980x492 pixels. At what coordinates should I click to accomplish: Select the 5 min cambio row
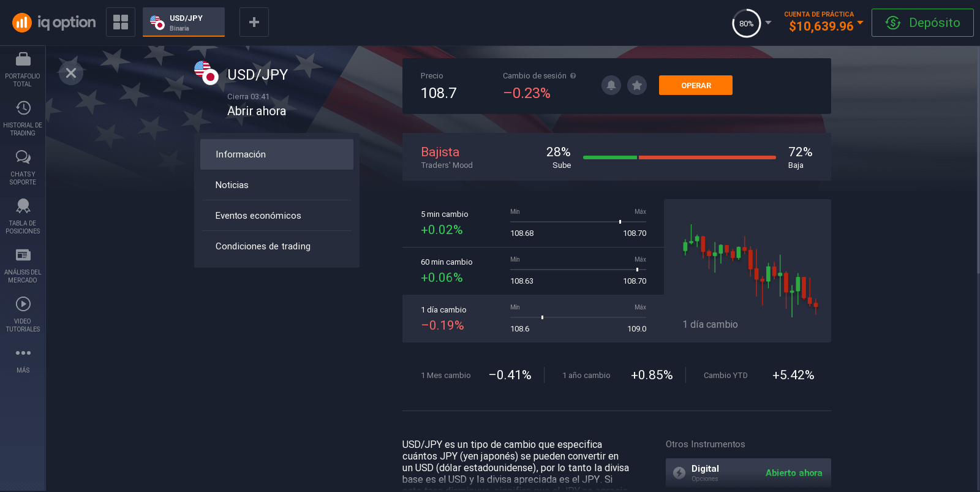533,223
